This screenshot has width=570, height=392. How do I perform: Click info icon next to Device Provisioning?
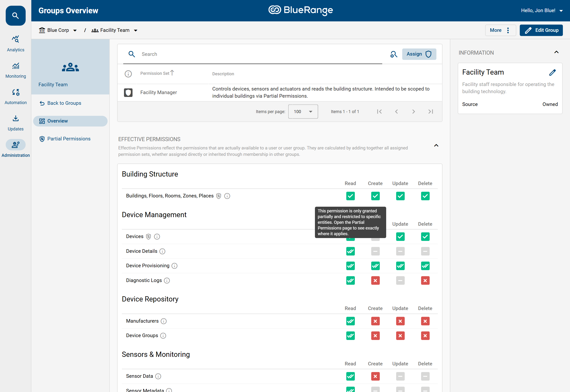coord(174,266)
